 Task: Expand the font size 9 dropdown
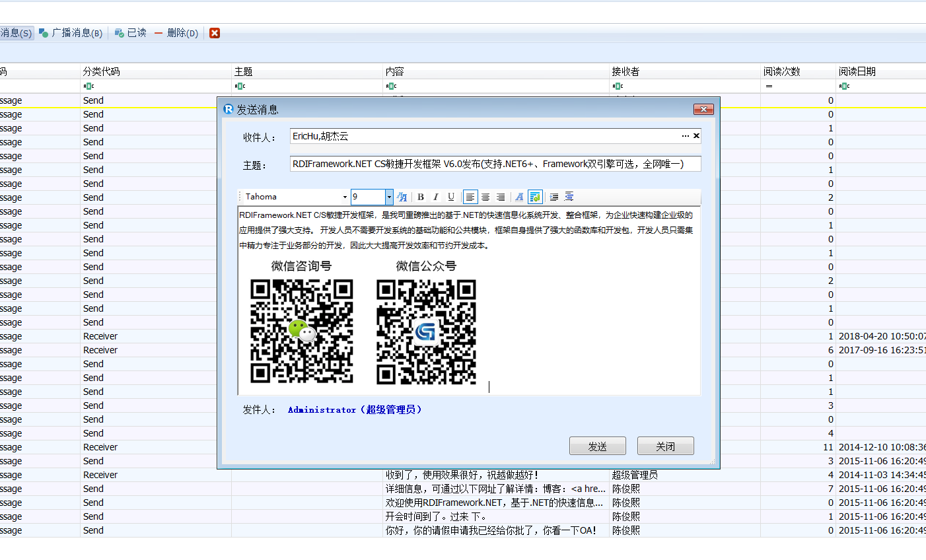pos(389,197)
